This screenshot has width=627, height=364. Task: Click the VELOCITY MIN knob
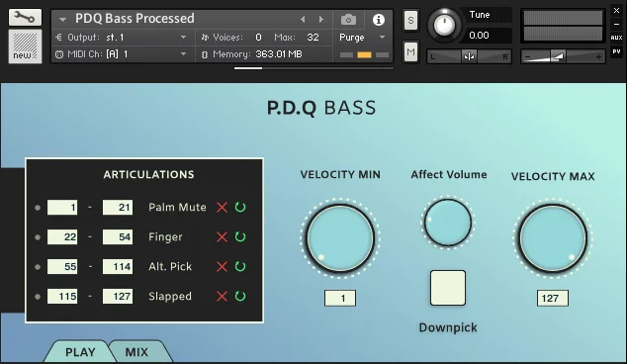coord(340,238)
